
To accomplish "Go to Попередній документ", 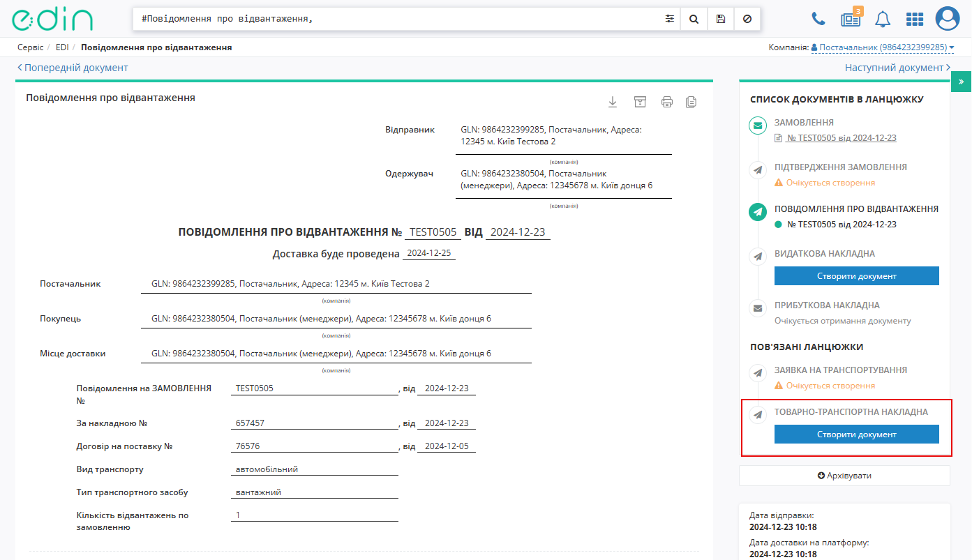I will pos(73,68).
